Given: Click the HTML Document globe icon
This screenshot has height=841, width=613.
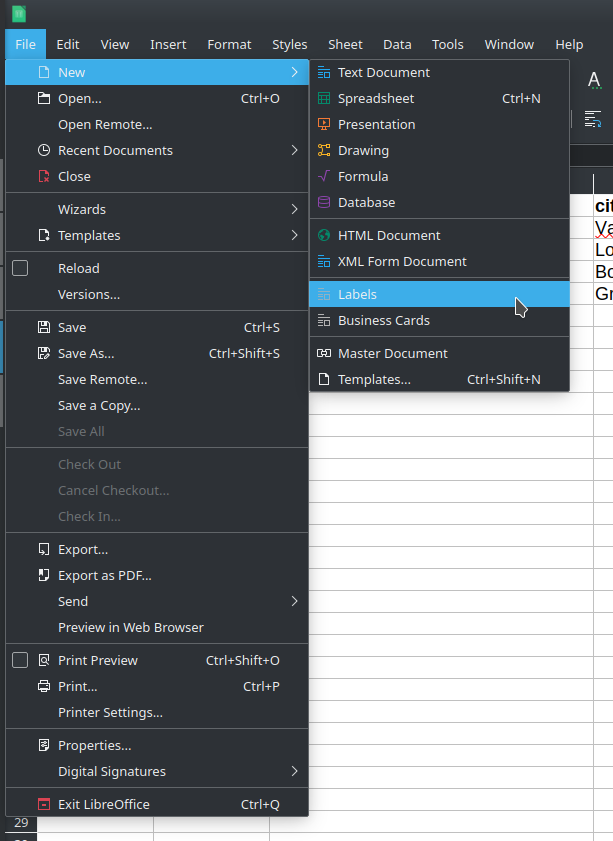Looking at the screenshot, I should tap(324, 235).
